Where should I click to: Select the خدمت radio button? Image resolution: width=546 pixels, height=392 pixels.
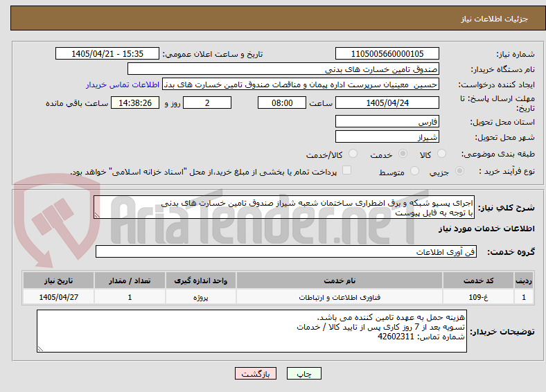pyautogui.click(x=403, y=154)
